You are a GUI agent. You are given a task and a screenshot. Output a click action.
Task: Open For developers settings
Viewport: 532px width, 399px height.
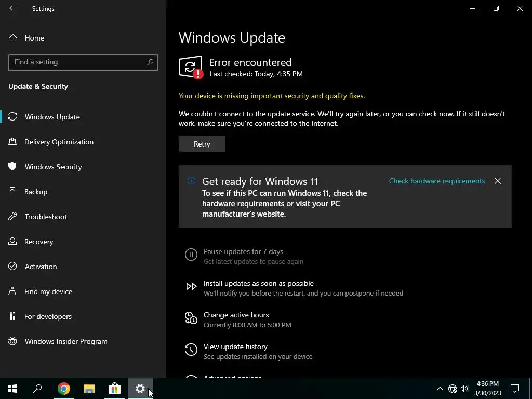(x=83, y=316)
